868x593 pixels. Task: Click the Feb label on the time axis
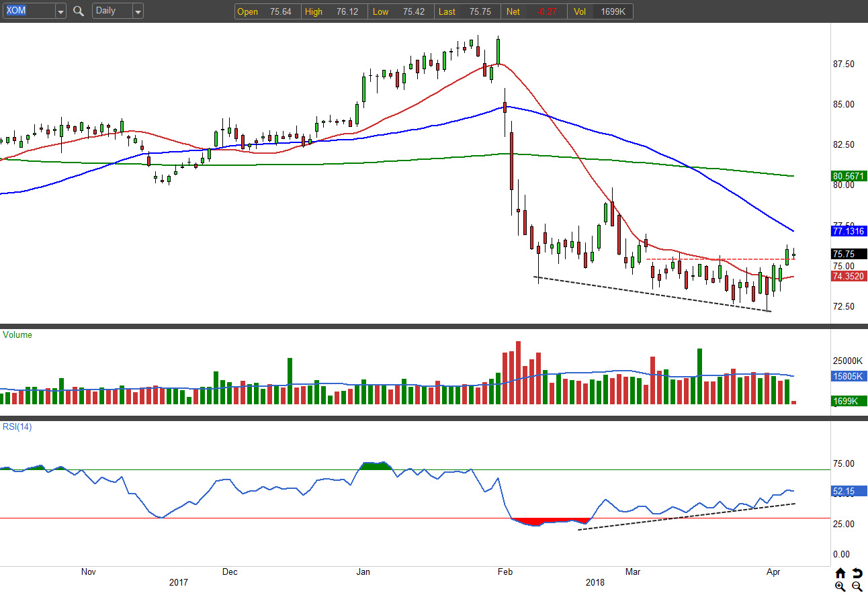(x=505, y=572)
